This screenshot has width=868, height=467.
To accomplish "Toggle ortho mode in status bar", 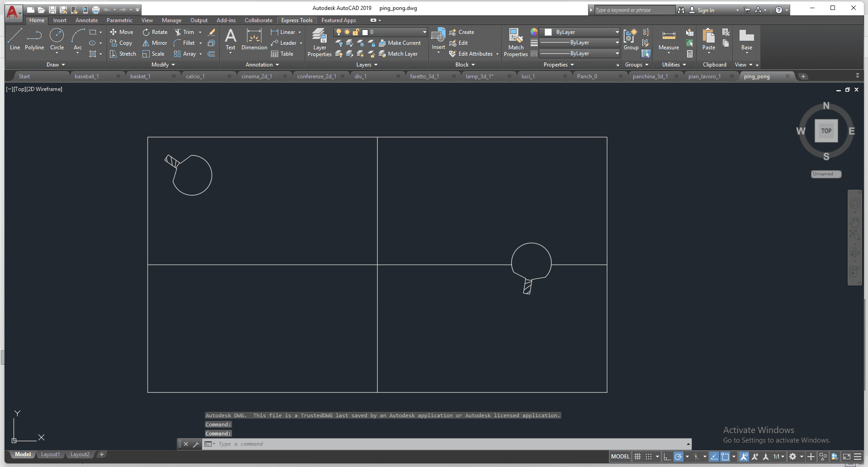I will point(667,457).
